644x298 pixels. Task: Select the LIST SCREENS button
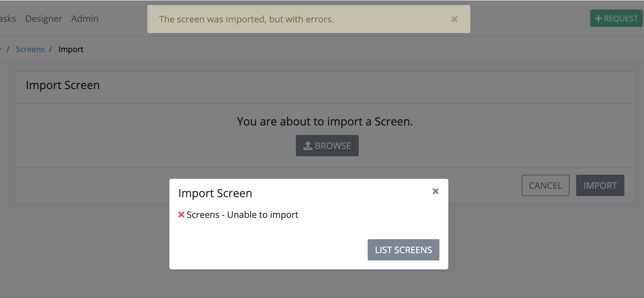point(403,250)
